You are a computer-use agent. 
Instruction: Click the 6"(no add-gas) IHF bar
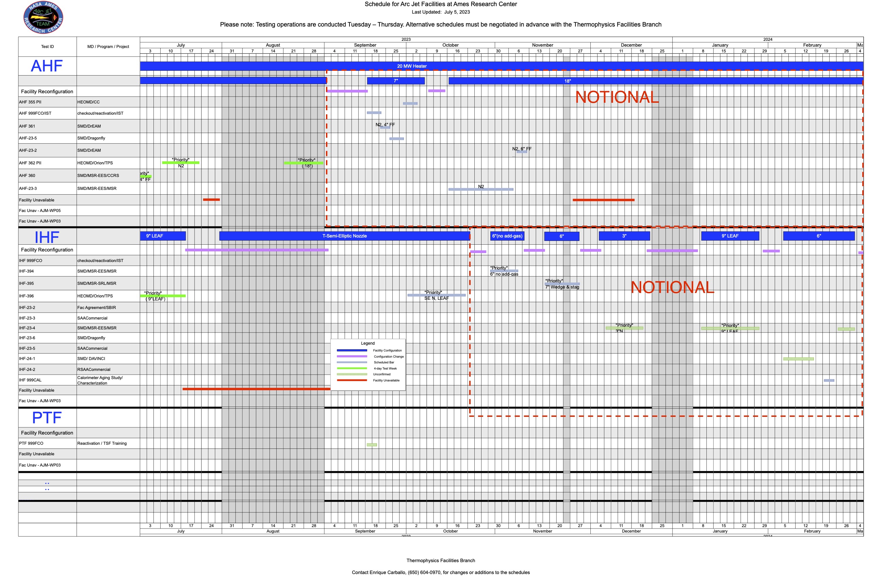point(507,236)
